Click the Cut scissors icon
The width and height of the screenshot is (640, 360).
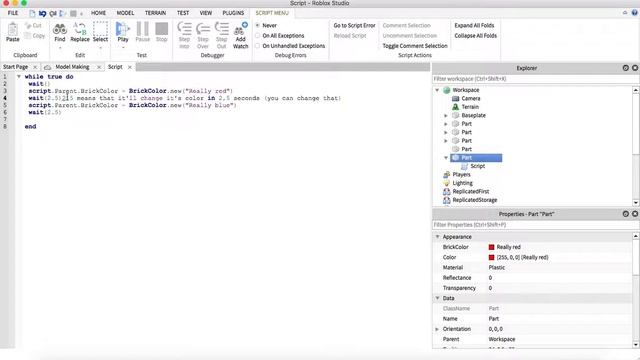pyautogui.click(x=28, y=26)
